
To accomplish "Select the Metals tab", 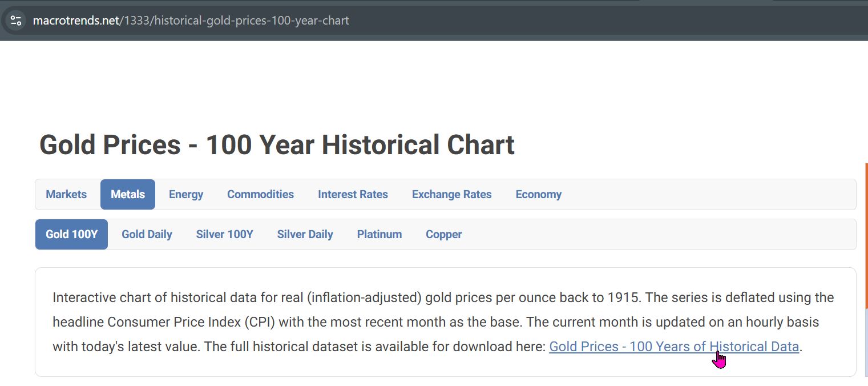I will tap(128, 194).
